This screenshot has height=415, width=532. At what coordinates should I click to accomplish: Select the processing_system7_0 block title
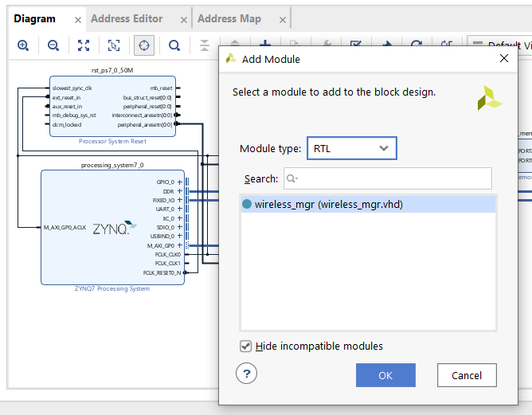tap(112, 165)
